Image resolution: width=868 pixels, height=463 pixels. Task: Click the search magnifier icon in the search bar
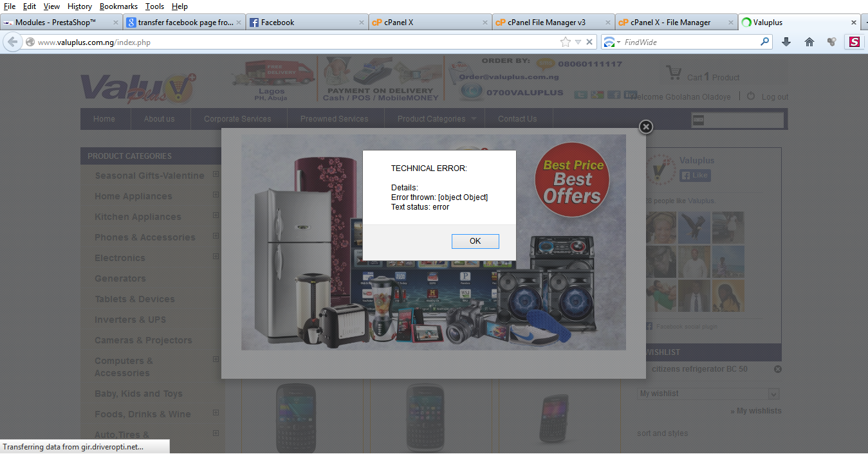pyautogui.click(x=764, y=42)
